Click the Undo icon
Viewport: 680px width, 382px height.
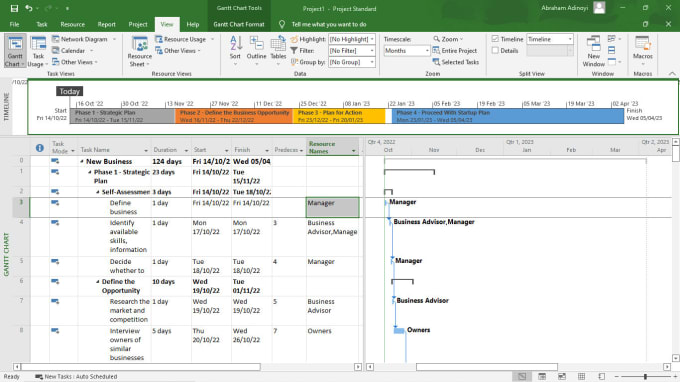point(29,8)
